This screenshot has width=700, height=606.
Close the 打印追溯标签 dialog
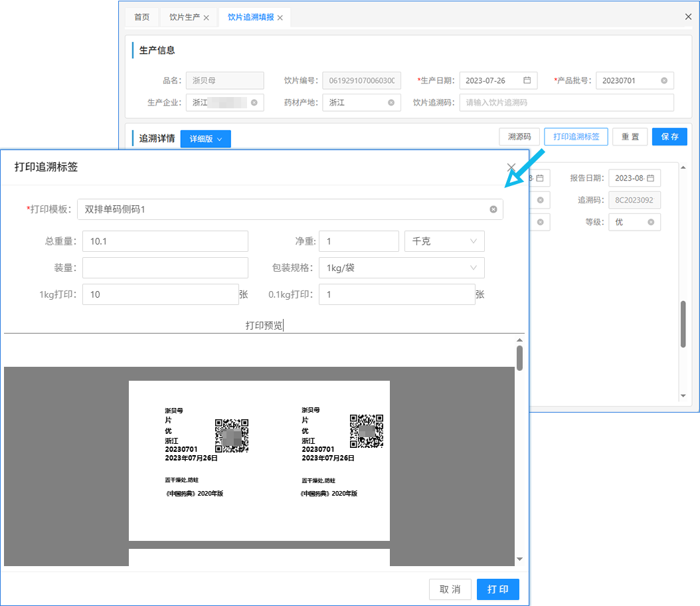(x=511, y=167)
